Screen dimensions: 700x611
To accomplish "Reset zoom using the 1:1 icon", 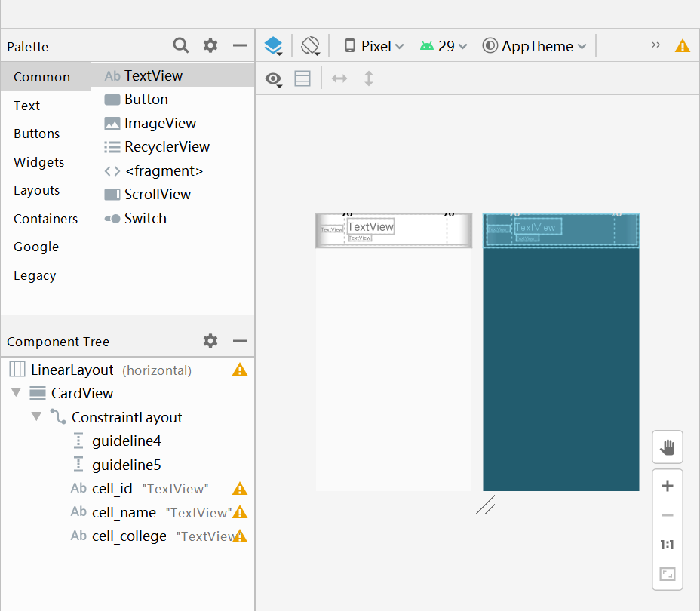I will [667, 544].
